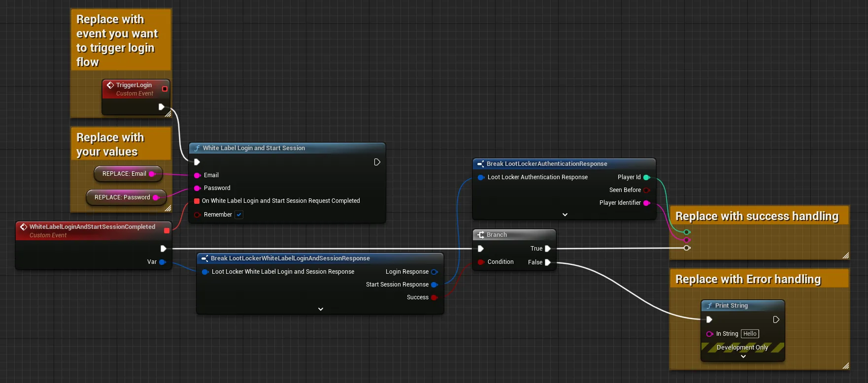Grab resize handle of success handling comment
The width and height of the screenshot is (868, 383).
point(845,255)
